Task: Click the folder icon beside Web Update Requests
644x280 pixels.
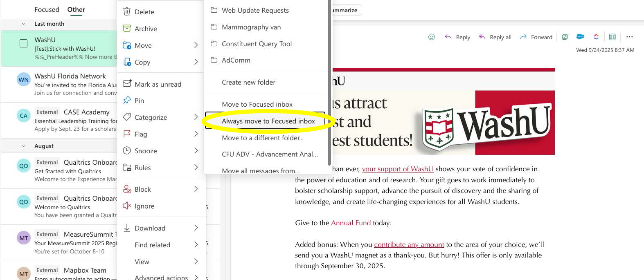Action: [x=214, y=10]
